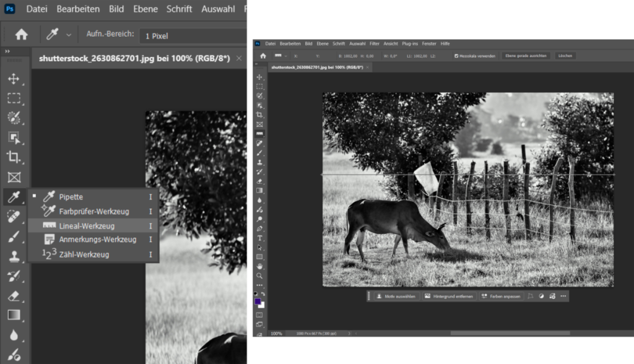The height and width of the screenshot is (364, 634).
Task: Open the Filter menu
Action: (x=374, y=43)
